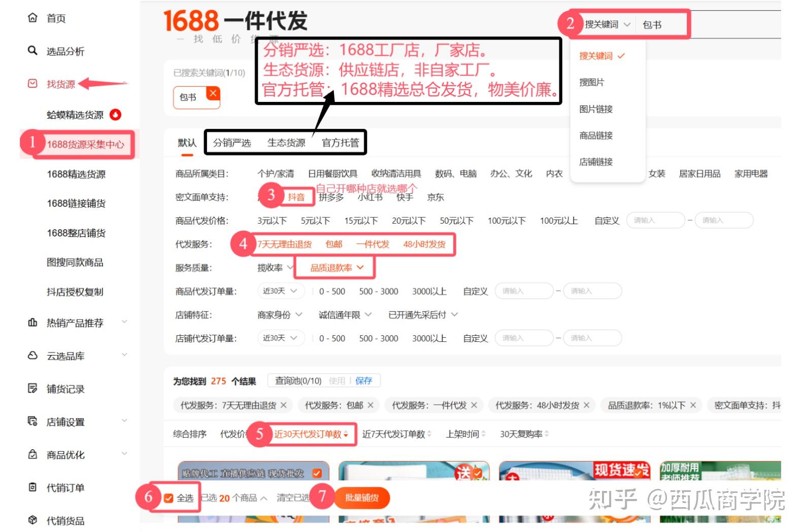Toggle the 包邮 service filter
The width and height of the screenshot is (805, 532).
[334, 244]
